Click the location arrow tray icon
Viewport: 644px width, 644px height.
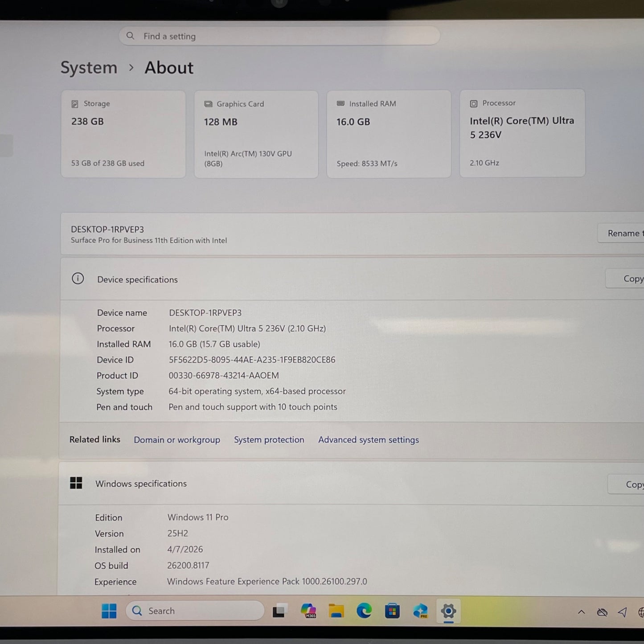(623, 612)
